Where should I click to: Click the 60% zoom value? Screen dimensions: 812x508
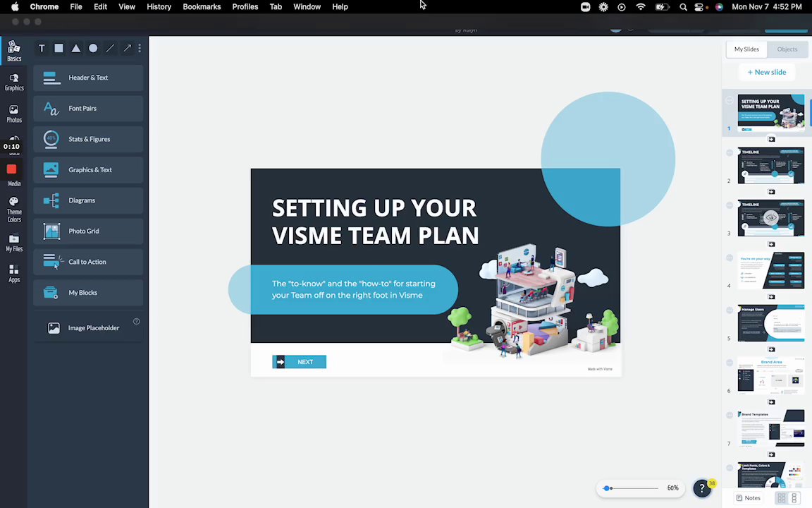[x=672, y=488]
